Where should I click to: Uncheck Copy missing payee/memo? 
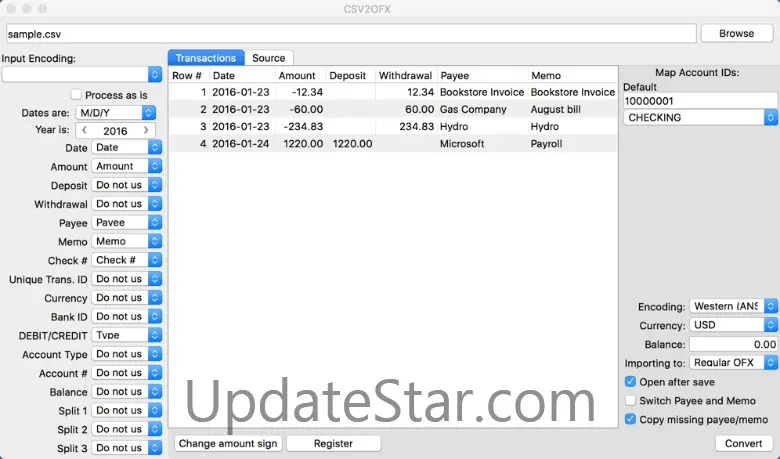coord(630,419)
